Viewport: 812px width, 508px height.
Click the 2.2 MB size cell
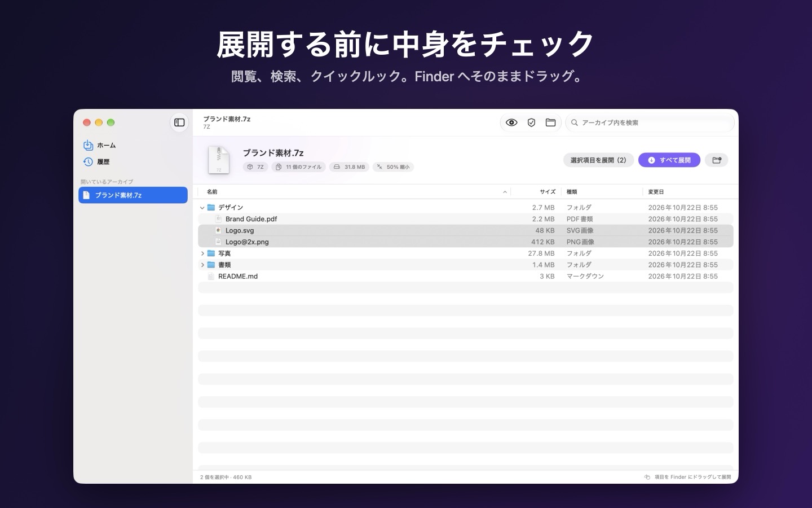543,219
